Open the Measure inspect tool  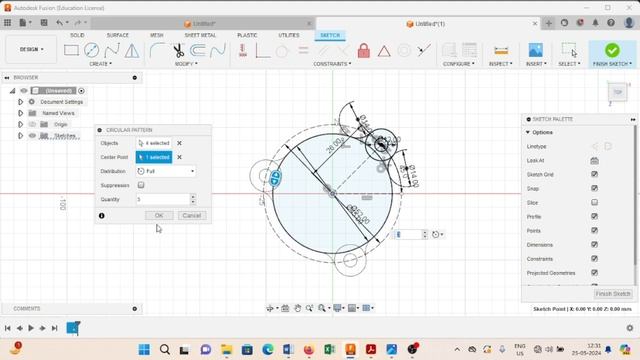(x=501, y=51)
